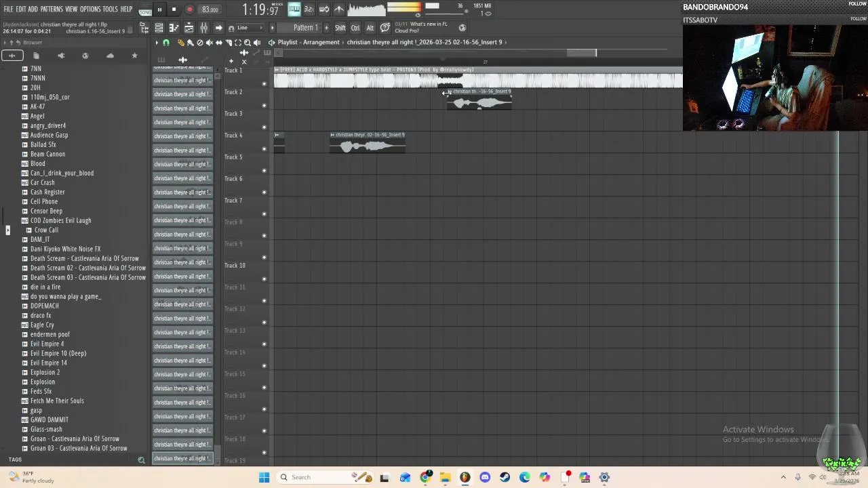This screenshot has width=868, height=488.
Task: Open the browser cloud tab icon
Action: 110,56
